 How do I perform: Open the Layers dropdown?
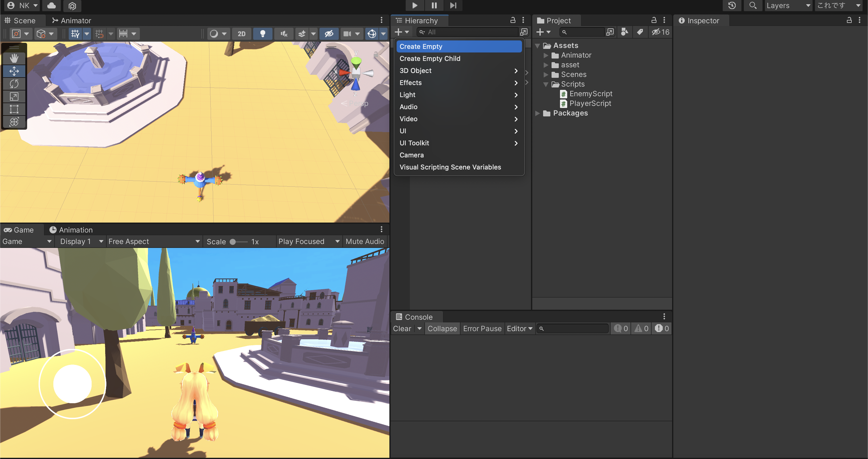(x=788, y=5)
